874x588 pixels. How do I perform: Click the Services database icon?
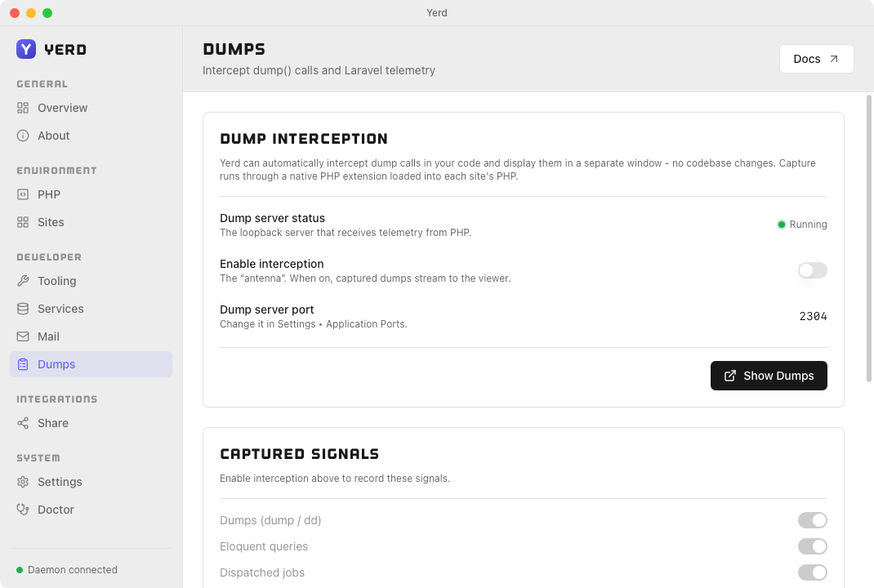(23, 309)
